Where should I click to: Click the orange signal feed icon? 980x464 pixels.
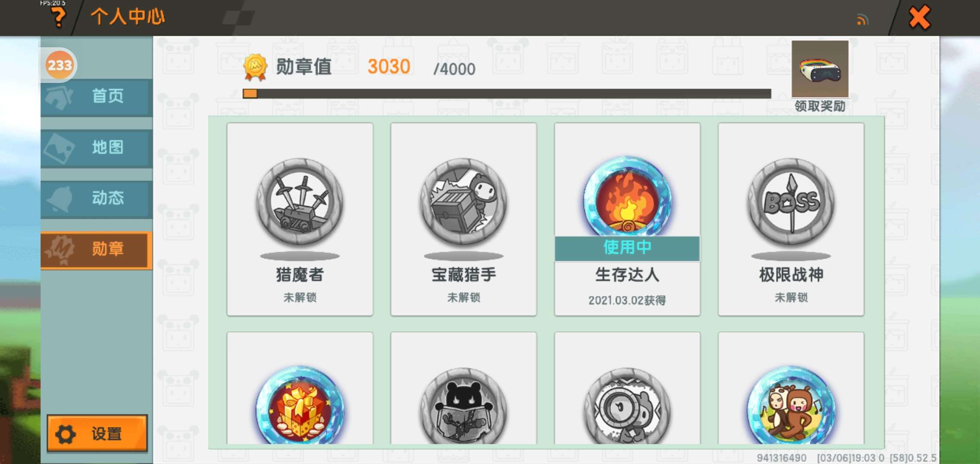tap(862, 20)
